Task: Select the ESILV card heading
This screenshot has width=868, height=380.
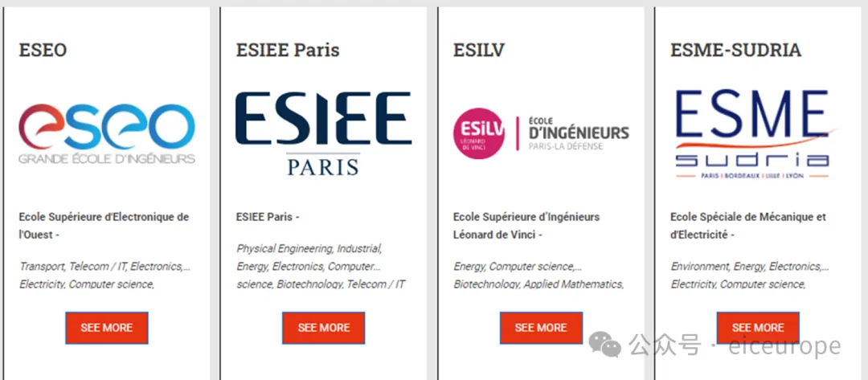Action: pyautogui.click(x=479, y=51)
